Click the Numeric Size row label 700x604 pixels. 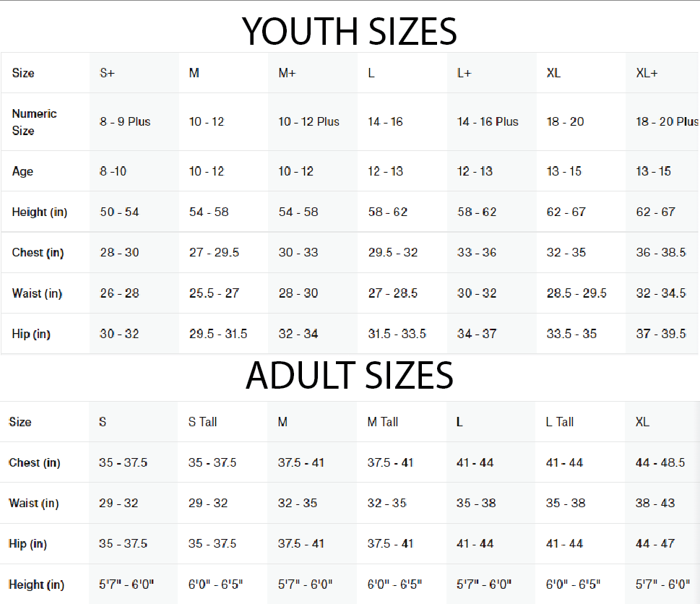[x=34, y=122]
